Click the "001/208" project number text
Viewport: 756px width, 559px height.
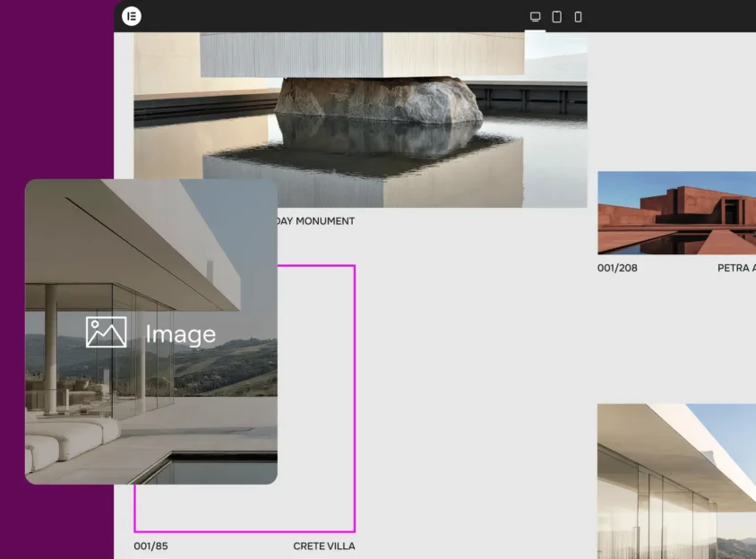617,268
